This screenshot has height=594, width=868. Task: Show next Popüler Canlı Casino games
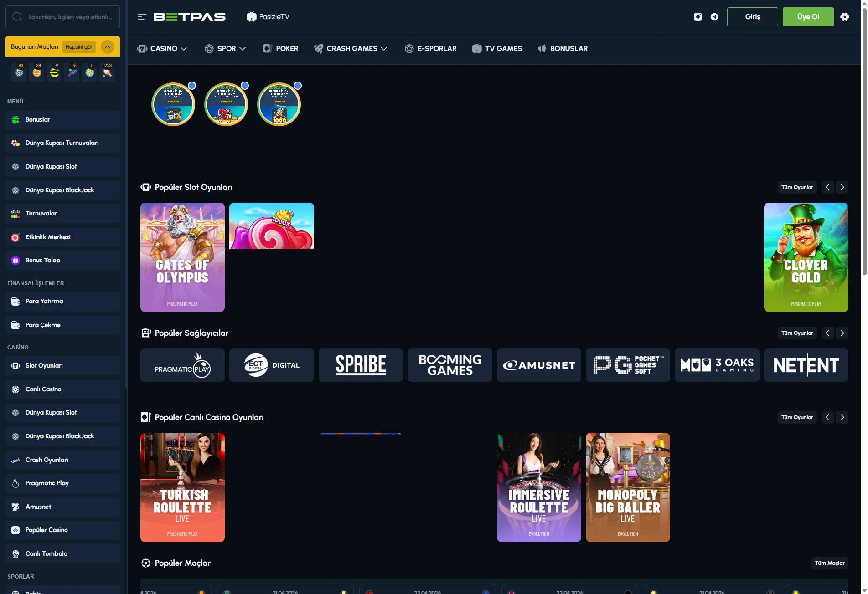(x=842, y=417)
